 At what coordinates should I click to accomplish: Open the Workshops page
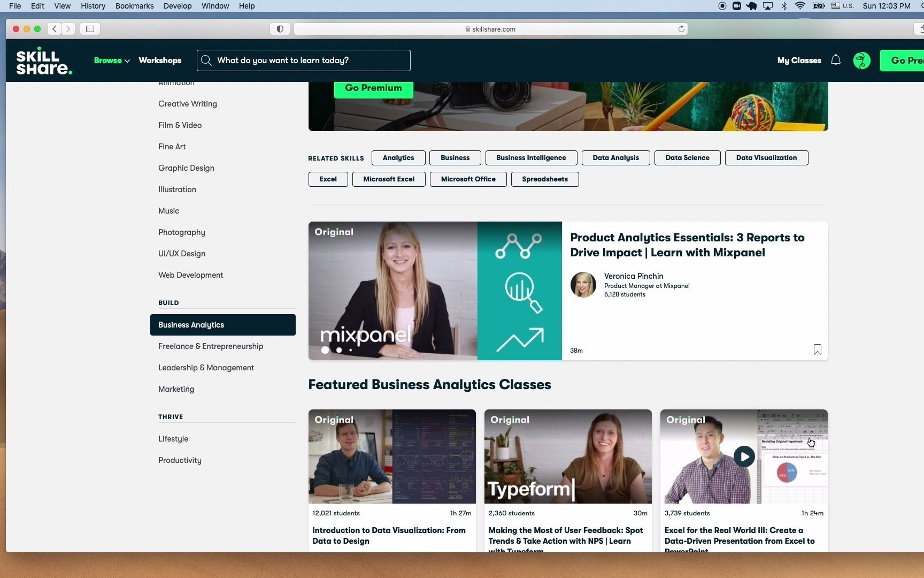pos(160,60)
